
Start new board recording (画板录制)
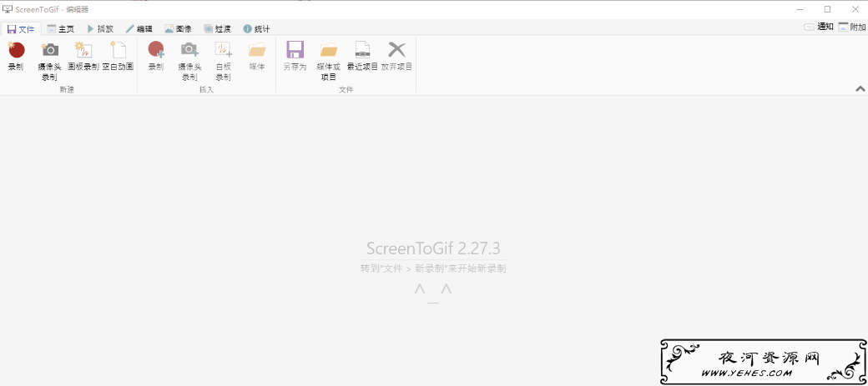pos(83,57)
